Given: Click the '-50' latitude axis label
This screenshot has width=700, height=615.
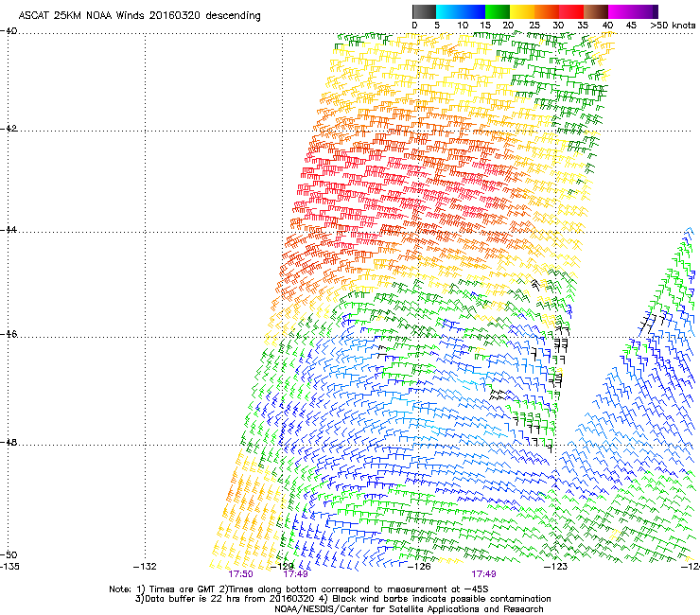Looking at the screenshot, I should [x=9, y=554].
